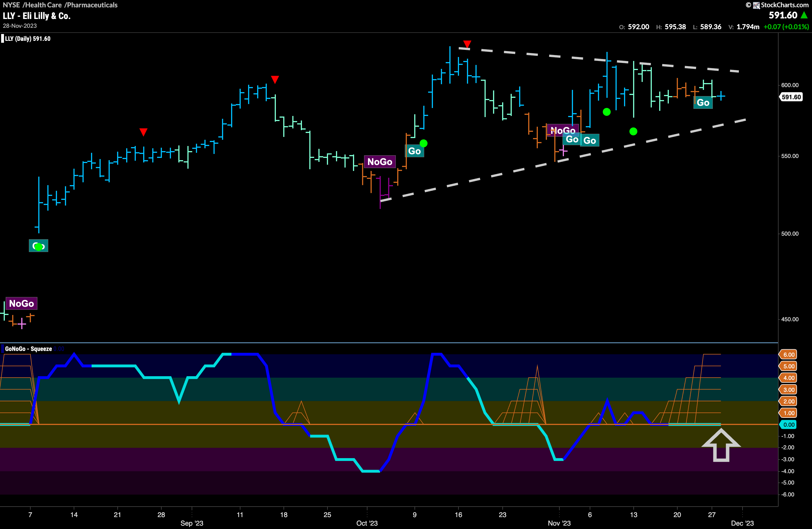The image size is (812, 529).
Task: Click the green dot under the November 8 bar
Action: pos(607,112)
